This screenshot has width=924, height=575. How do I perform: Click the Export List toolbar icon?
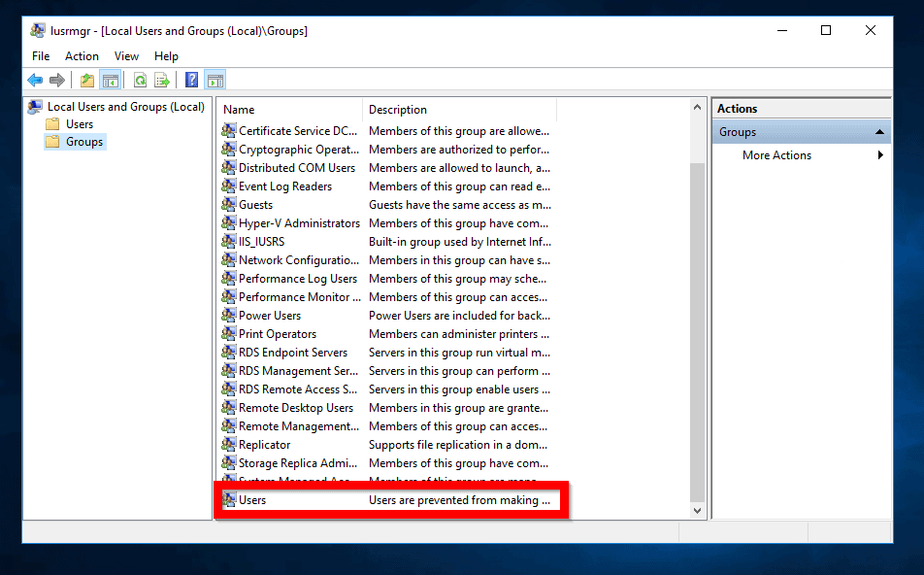tap(162, 81)
